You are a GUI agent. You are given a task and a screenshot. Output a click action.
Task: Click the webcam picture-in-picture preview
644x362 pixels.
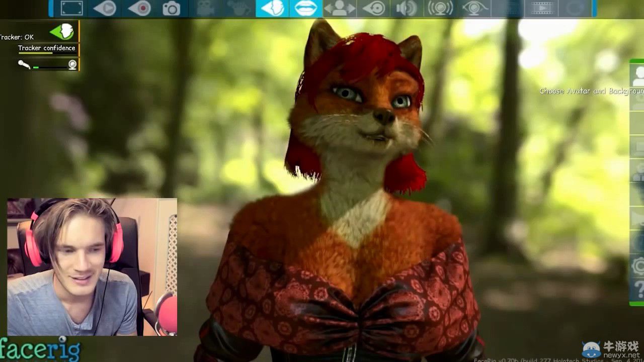pyautogui.click(x=92, y=267)
